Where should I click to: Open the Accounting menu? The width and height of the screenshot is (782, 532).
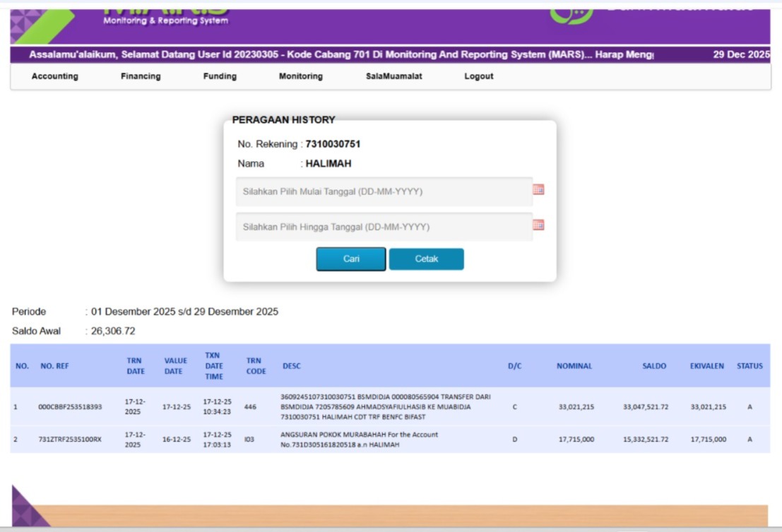click(55, 77)
